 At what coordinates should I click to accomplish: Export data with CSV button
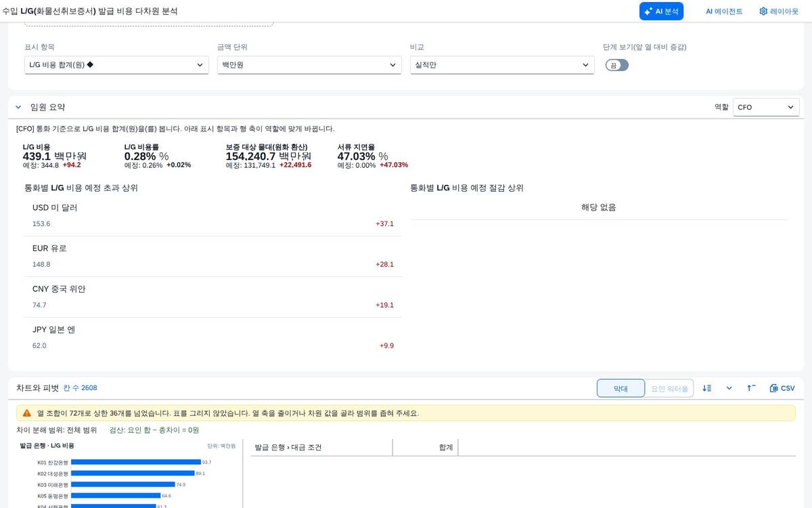(782, 388)
